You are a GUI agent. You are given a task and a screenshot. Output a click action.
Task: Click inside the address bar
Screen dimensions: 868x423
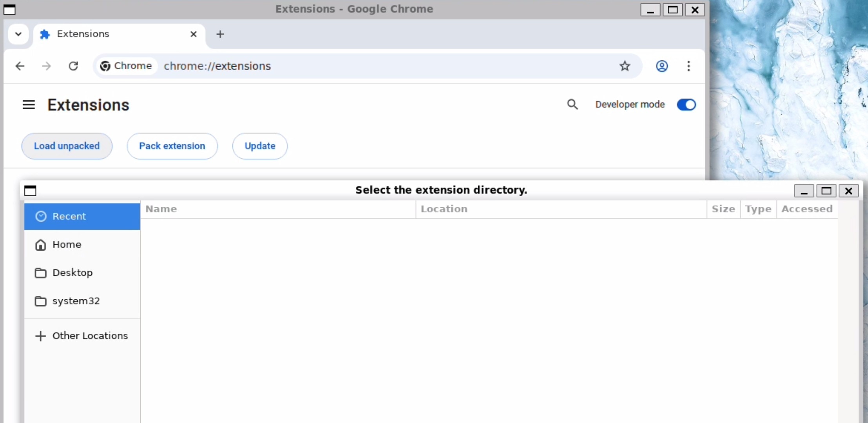(353, 66)
